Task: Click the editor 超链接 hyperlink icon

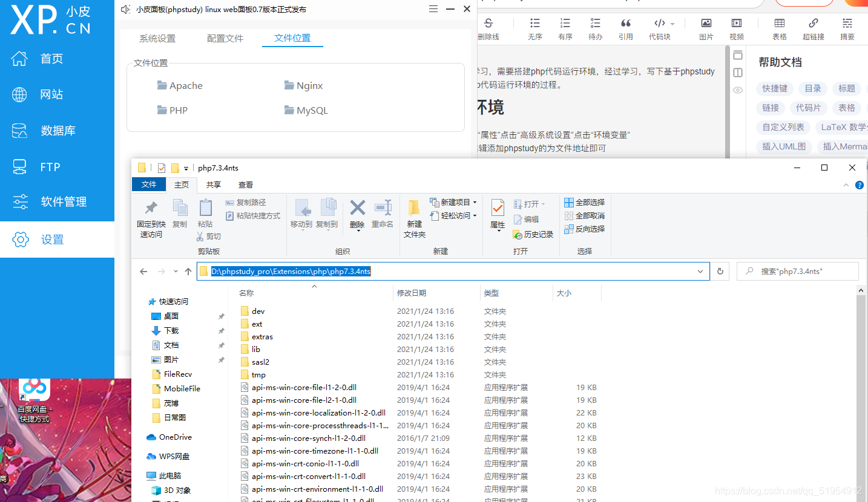Action: pyautogui.click(x=814, y=23)
